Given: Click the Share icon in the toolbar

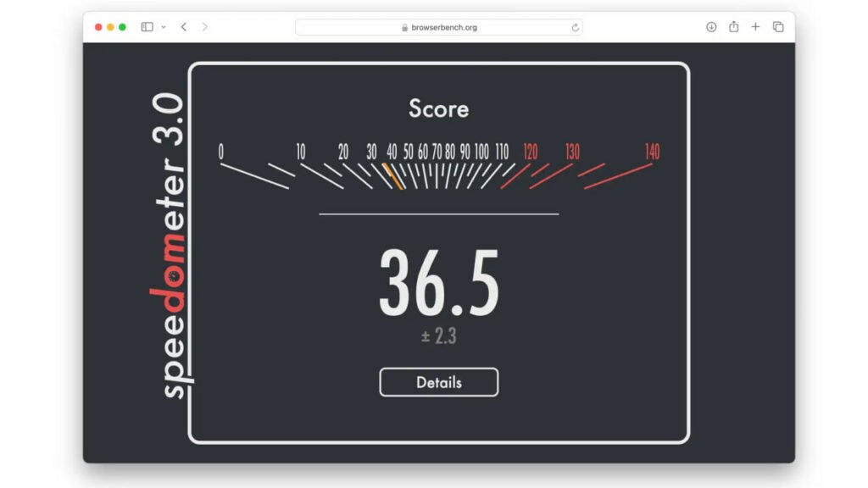Looking at the screenshot, I should [x=734, y=26].
